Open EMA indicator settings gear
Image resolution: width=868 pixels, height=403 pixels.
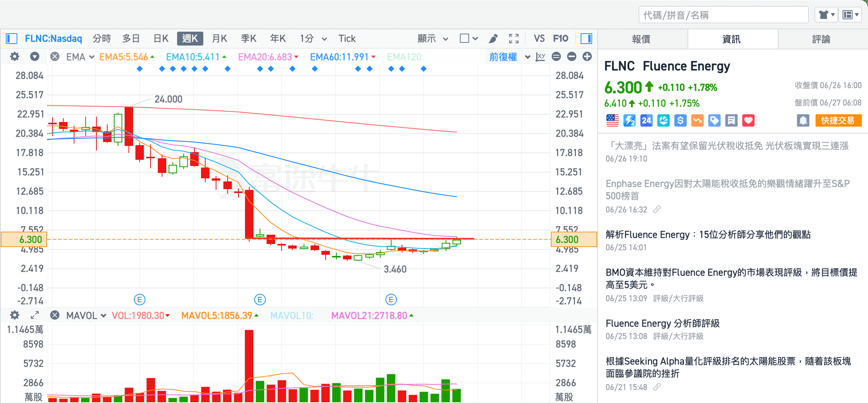(x=15, y=57)
